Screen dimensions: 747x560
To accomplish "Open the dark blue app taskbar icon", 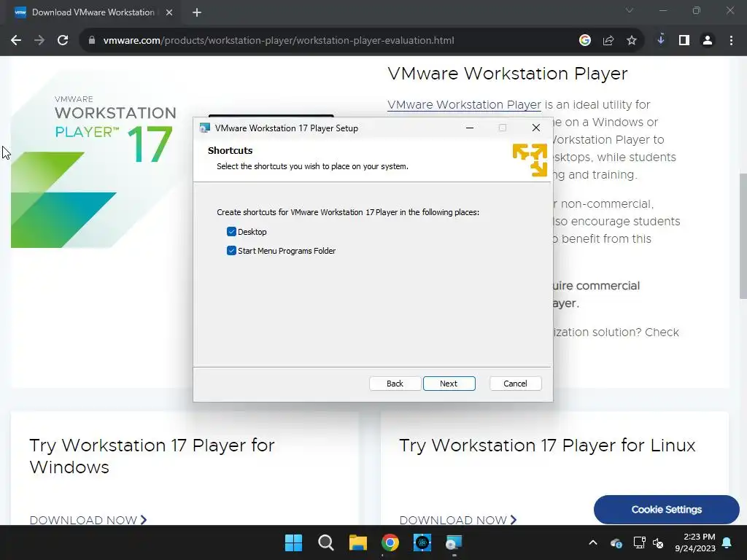I will 422,542.
